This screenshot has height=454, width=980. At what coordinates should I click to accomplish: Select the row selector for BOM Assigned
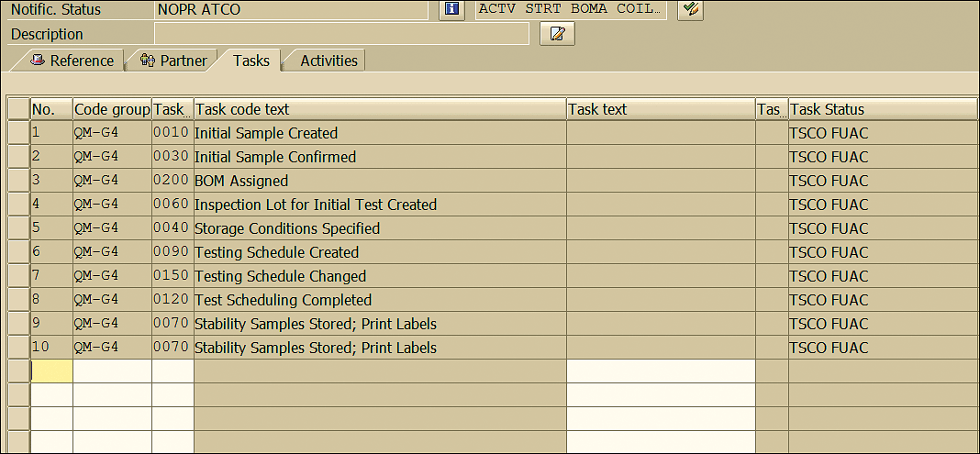point(19,181)
